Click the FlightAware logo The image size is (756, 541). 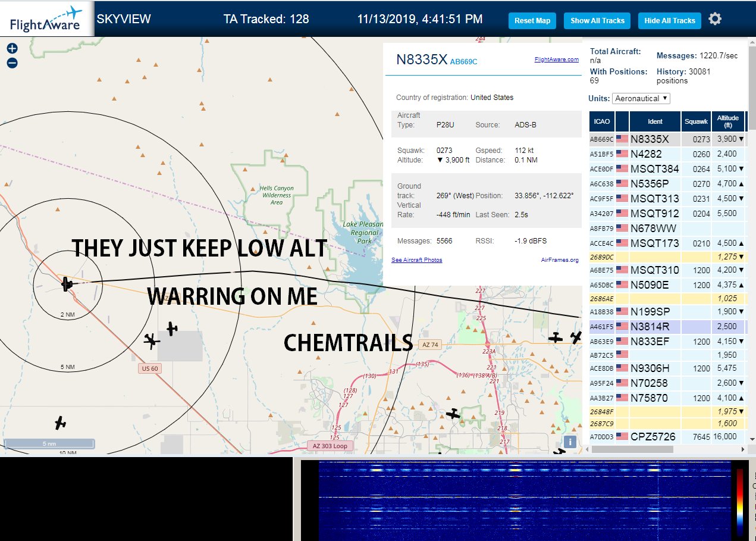[x=46, y=19]
